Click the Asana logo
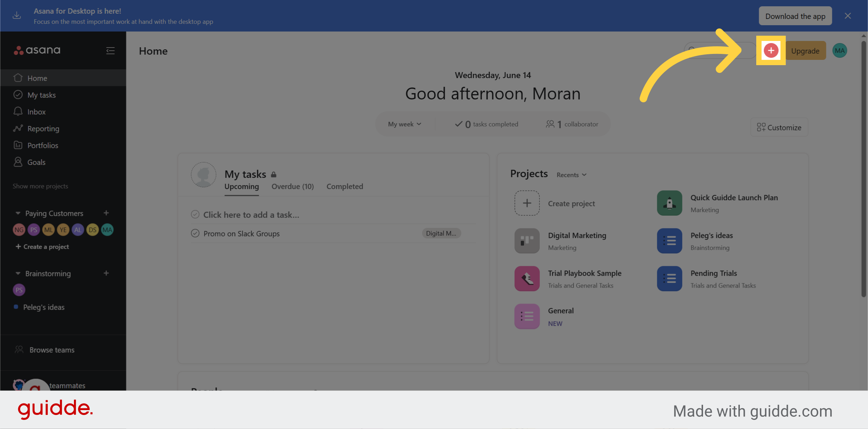The width and height of the screenshot is (868, 429). pos(36,50)
